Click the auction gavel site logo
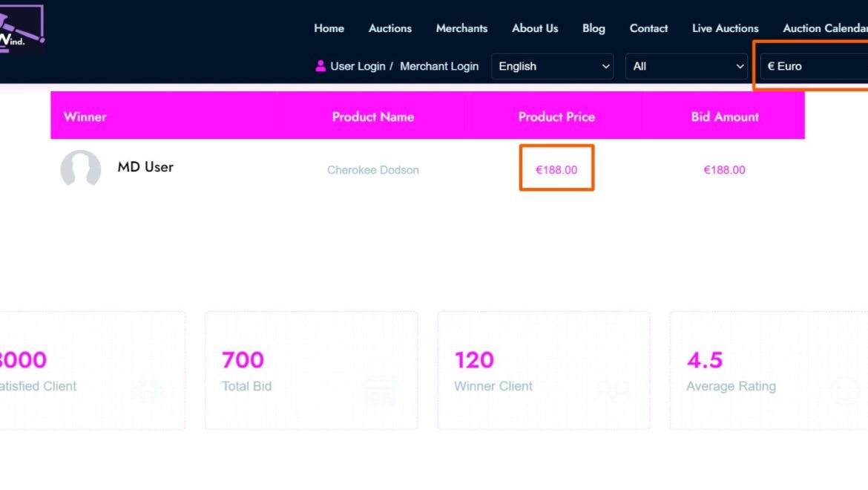The image size is (868, 490). click(22, 28)
